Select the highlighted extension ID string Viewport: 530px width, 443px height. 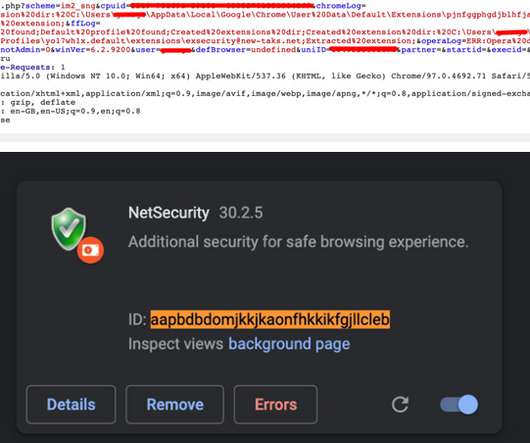(x=270, y=319)
